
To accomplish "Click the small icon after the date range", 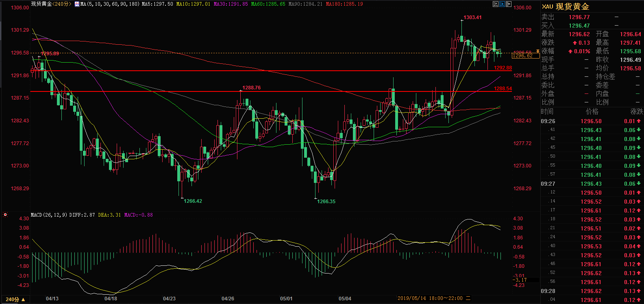I will pos(468,298).
